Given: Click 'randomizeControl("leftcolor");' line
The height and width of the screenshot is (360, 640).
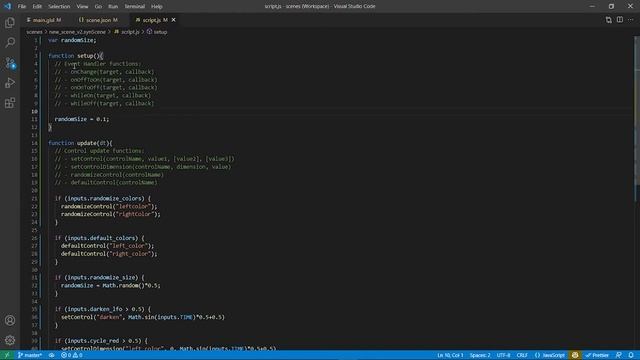Looking at the screenshot, I should (x=109, y=207).
